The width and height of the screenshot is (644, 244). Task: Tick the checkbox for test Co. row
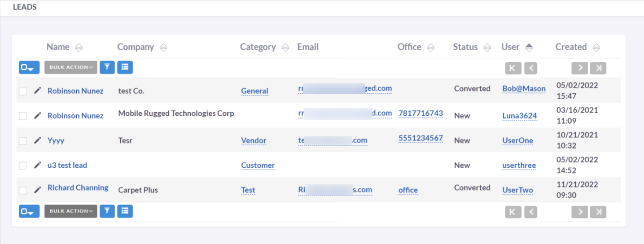point(22,91)
